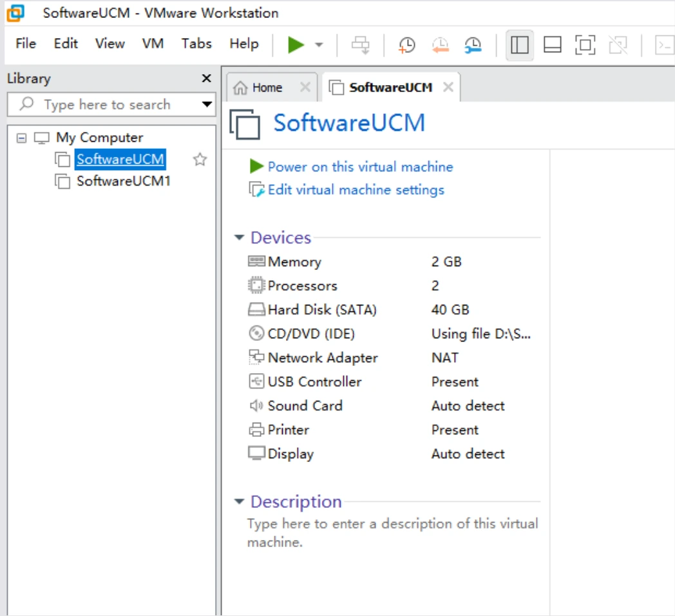Open the View menu
675x616 pixels.
(109, 44)
